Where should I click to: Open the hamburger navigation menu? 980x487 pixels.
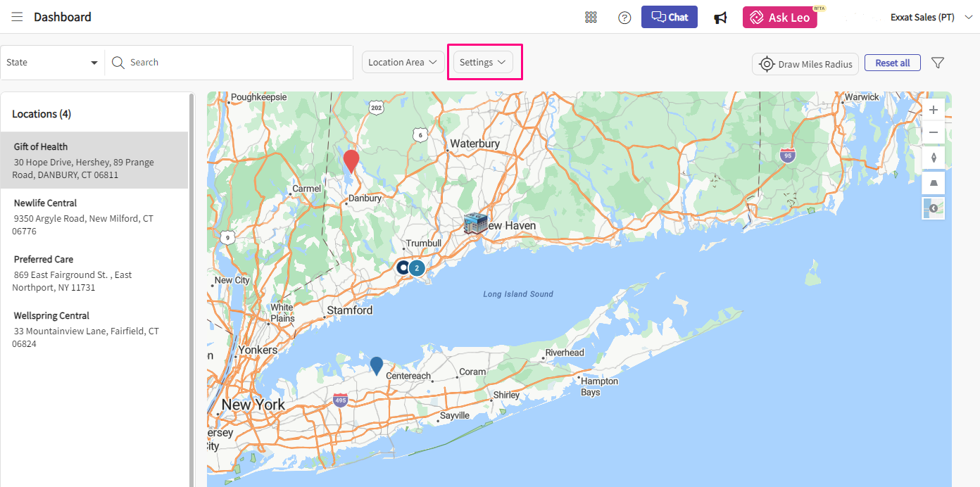point(17,17)
